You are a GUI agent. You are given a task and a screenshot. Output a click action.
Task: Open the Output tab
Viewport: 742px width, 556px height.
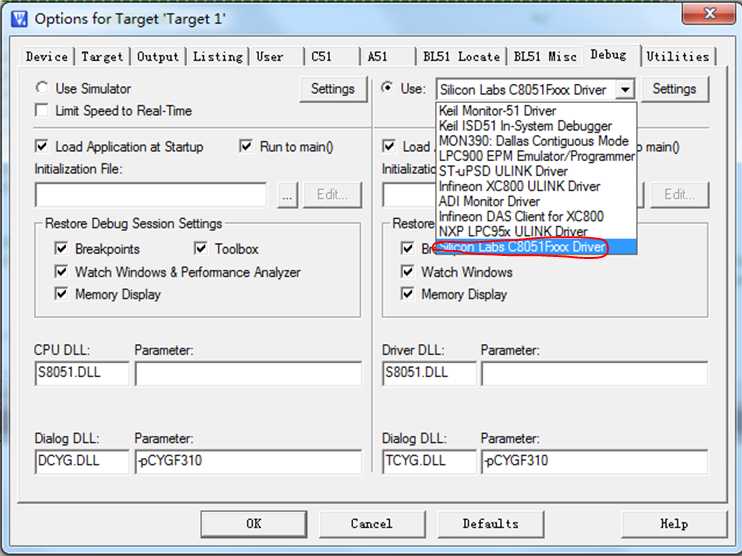coord(158,57)
